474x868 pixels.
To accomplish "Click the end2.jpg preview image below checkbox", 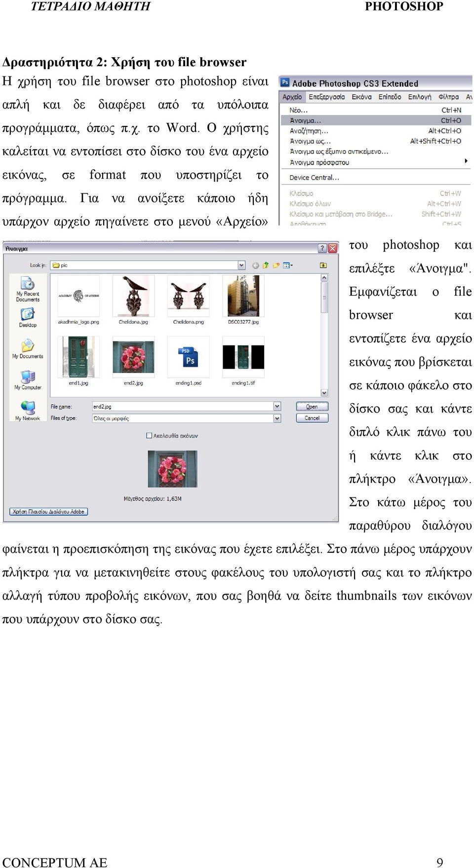I will tap(172, 469).
